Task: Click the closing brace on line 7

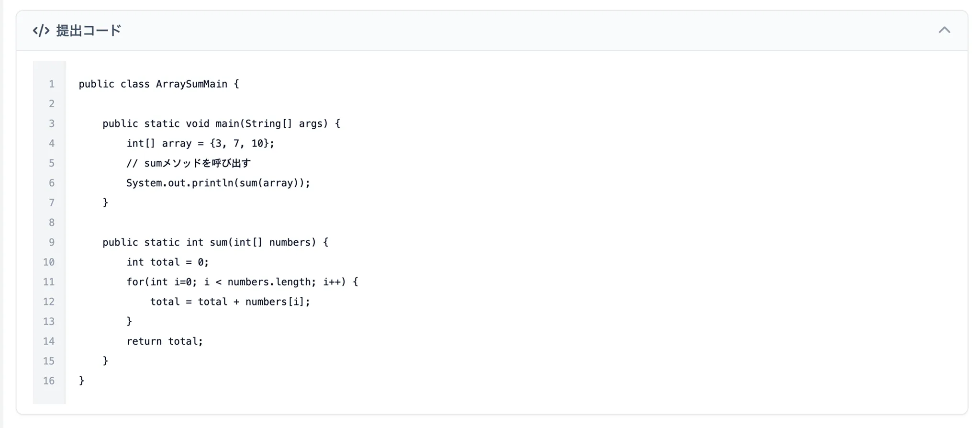Action: (106, 203)
